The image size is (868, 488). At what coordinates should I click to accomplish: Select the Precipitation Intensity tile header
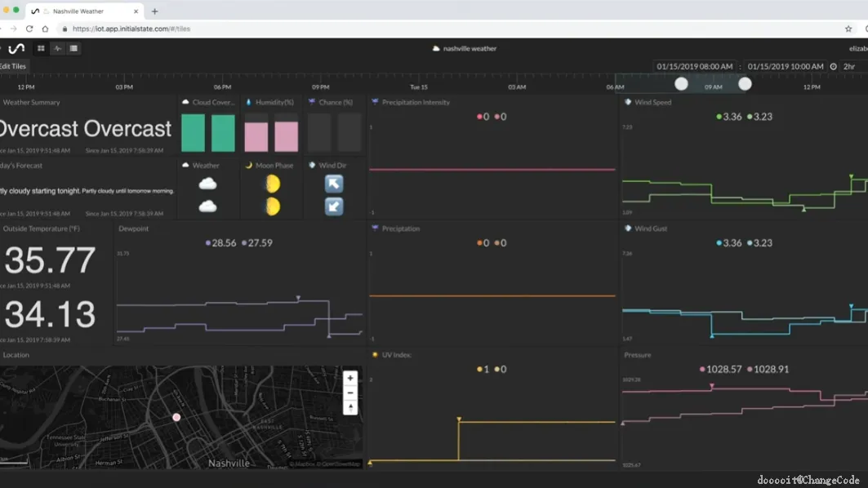click(x=416, y=102)
